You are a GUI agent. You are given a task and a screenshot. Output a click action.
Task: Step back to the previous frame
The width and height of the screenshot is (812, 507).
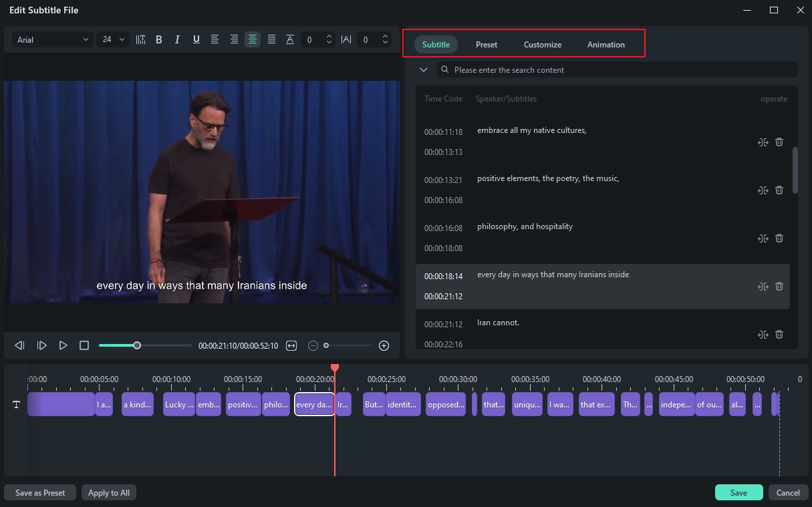coord(19,345)
